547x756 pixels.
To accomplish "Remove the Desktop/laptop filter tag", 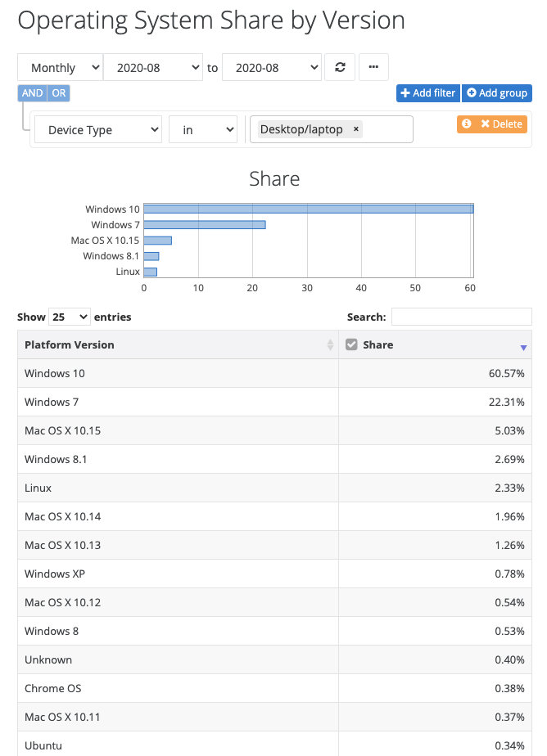I will click(x=356, y=129).
